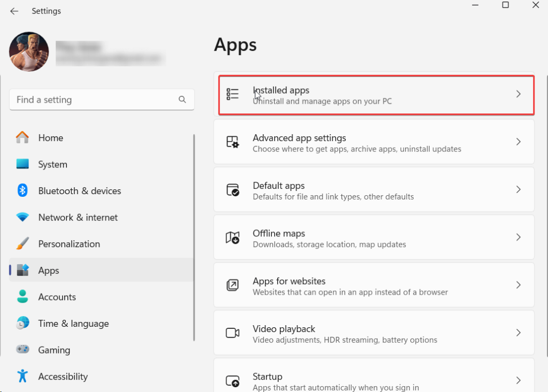
Task: Expand Advanced app settings chevron
Action: pos(518,142)
